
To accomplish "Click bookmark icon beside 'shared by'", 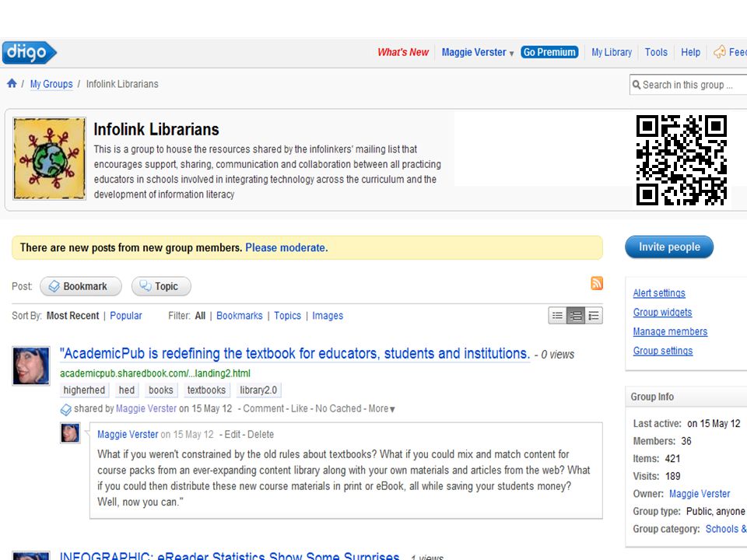I will [65, 409].
